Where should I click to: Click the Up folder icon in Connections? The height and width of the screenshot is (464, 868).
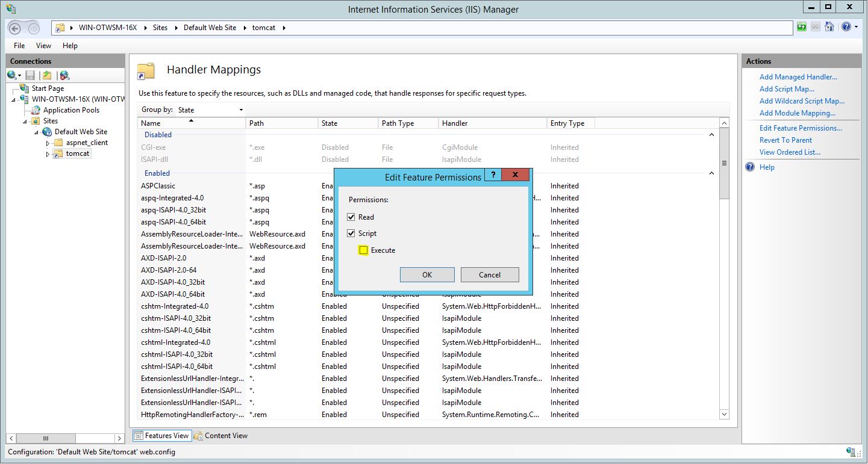(47, 75)
